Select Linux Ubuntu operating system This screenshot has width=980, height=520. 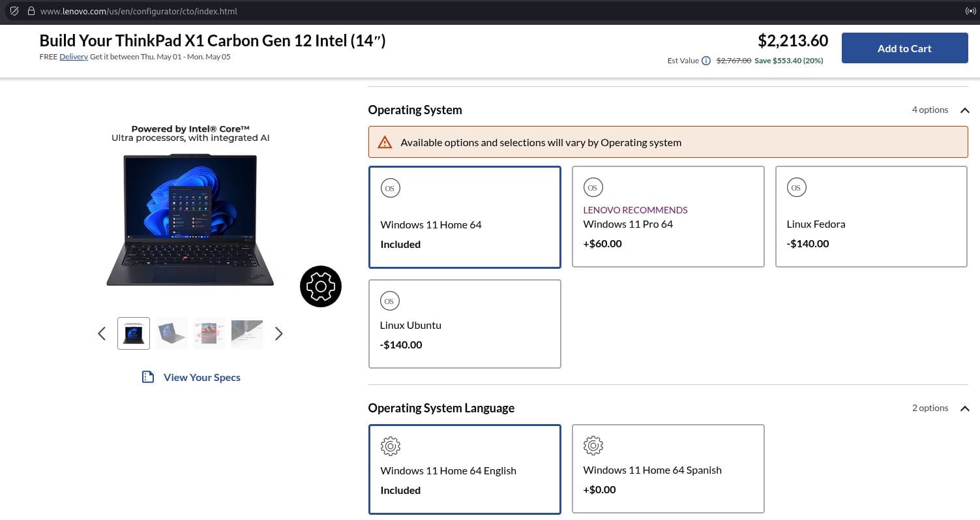(x=464, y=324)
